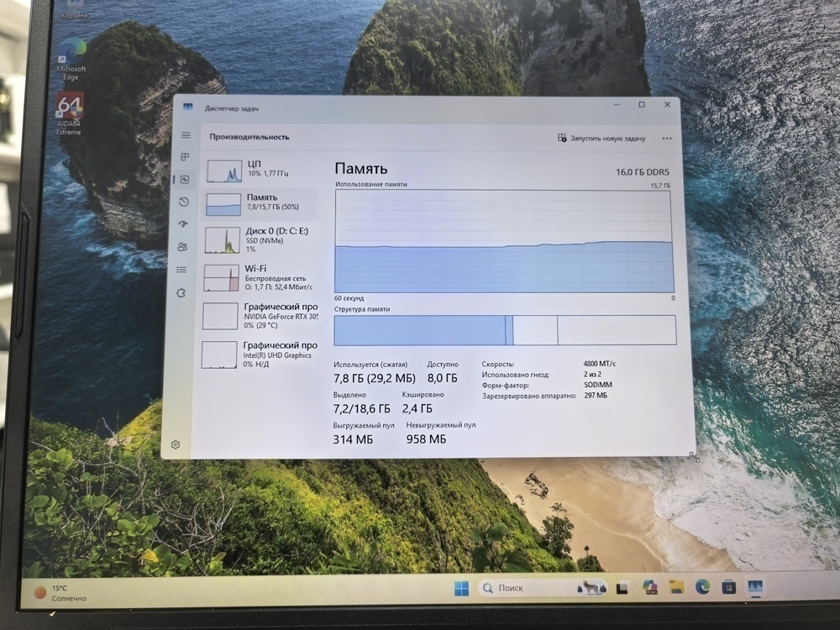Click the memory usage graph
840x630 pixels.
click(x=503, y=242)
